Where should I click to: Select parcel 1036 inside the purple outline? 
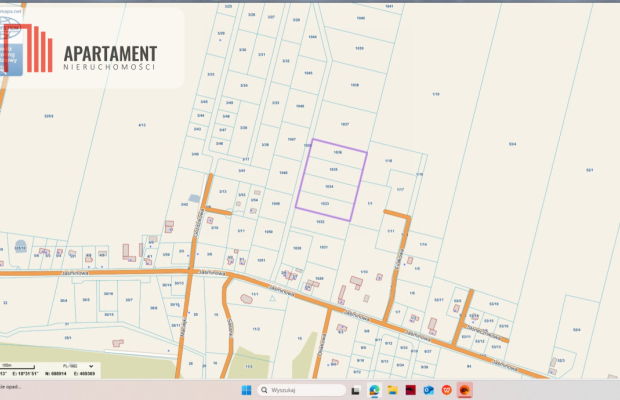pyautogui.click(x=338, y=152)
